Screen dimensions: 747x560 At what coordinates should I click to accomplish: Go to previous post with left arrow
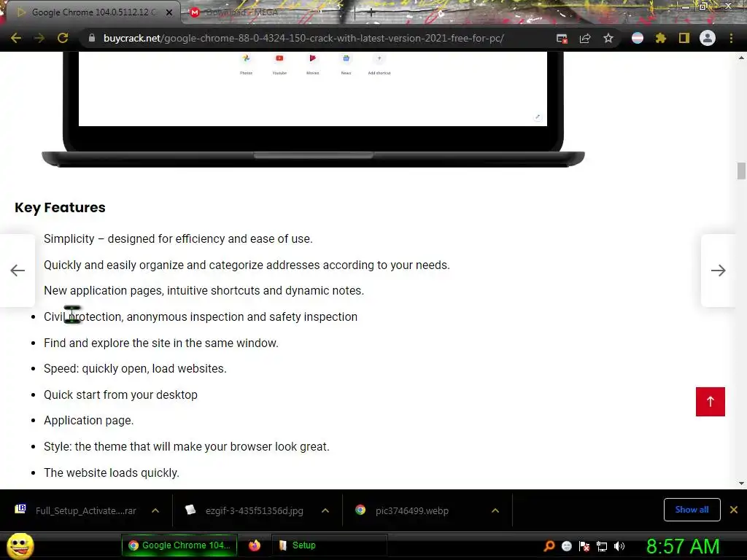click(18, 271)
